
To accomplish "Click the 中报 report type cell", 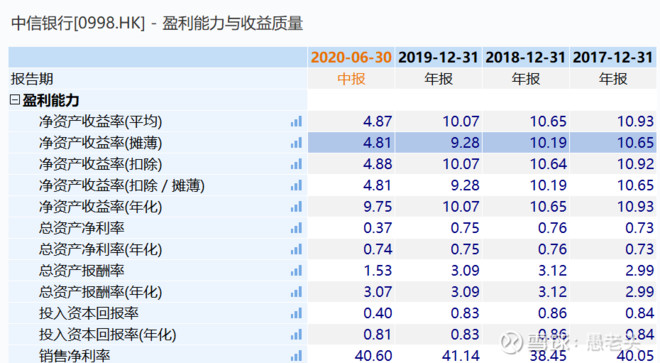I will [x=351, y=79].
